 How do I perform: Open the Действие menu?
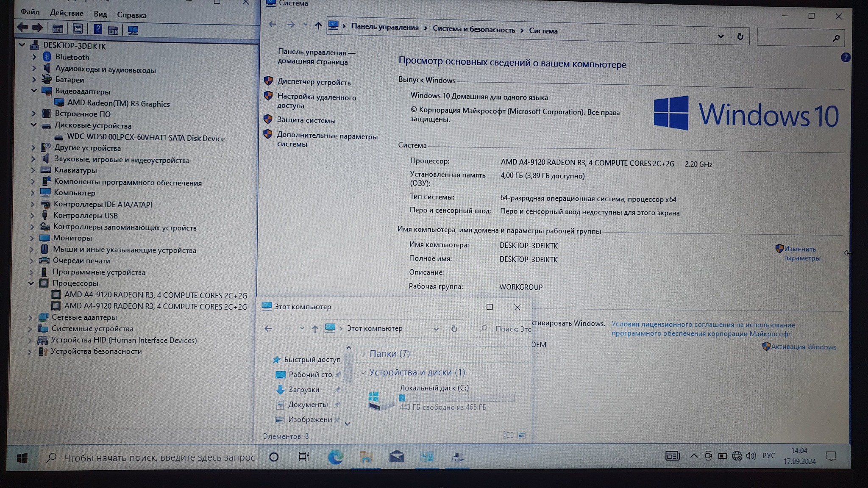pos(67,13)
